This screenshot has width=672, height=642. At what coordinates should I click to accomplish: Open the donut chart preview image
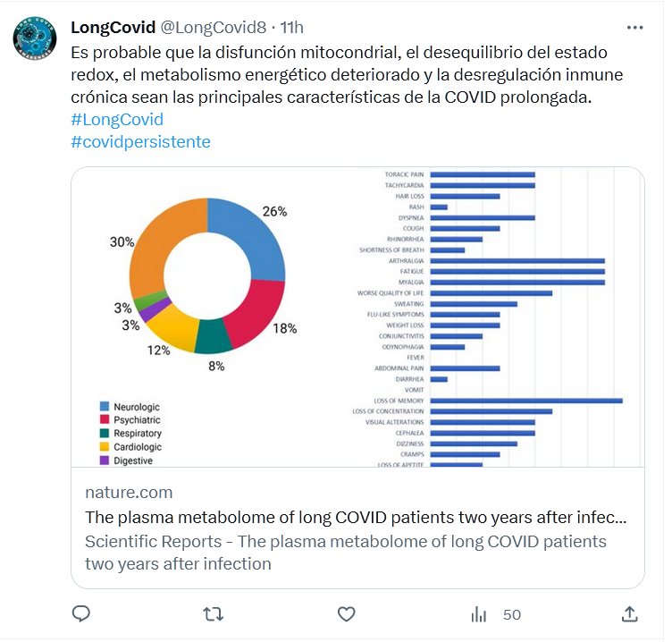point(207,276)
